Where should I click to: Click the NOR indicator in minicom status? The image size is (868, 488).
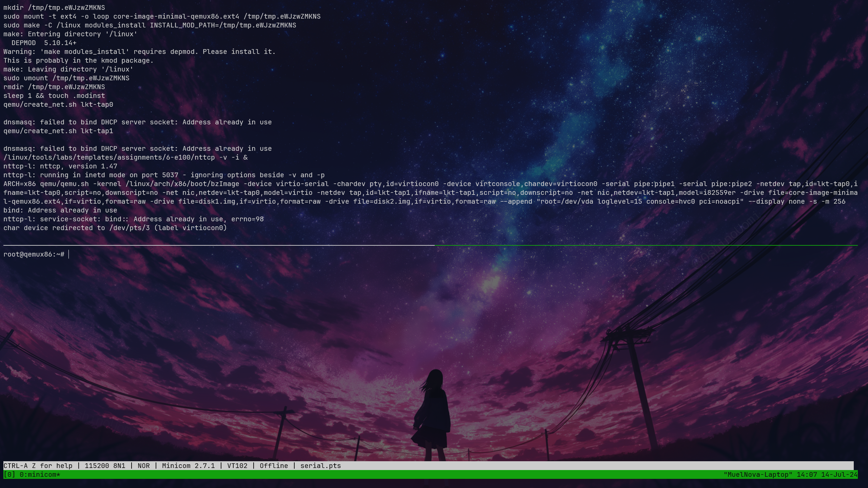(143, 466)
